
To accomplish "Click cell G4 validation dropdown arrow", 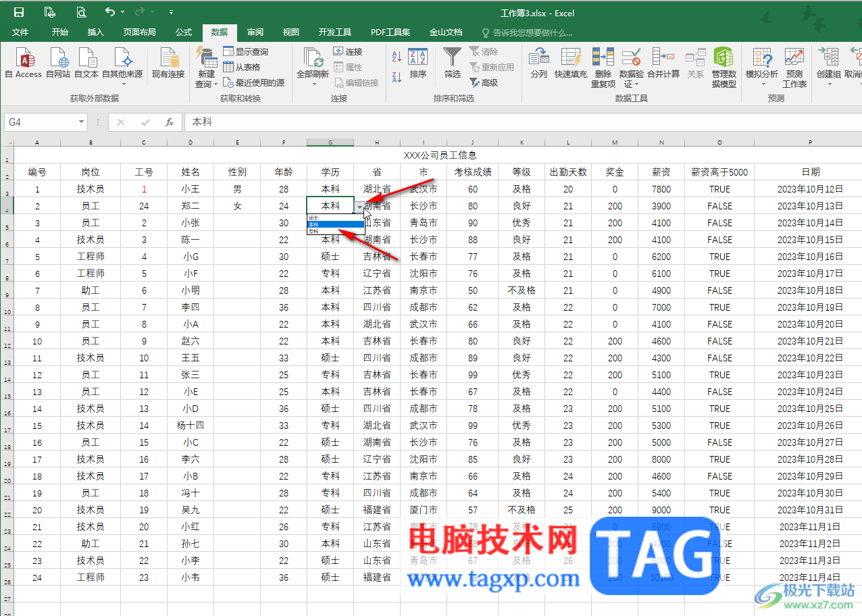I will 359,206.
